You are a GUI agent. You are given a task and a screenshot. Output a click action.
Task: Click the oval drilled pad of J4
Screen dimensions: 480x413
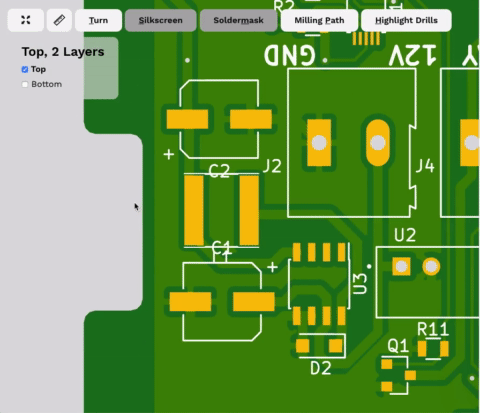pyautogui.click(x=378, y=143)
